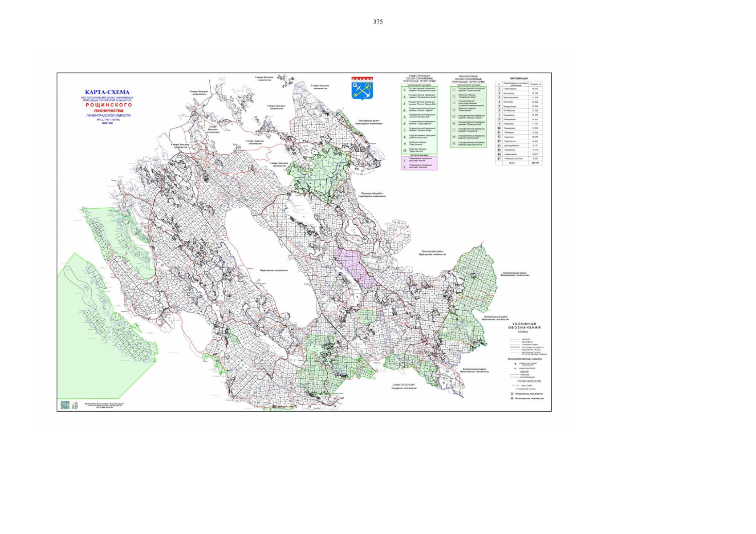Viewport: 756px width, 534px height.
Task: Click the КАРТА-СХЕМА blue title text
Action: coord(107,92)
